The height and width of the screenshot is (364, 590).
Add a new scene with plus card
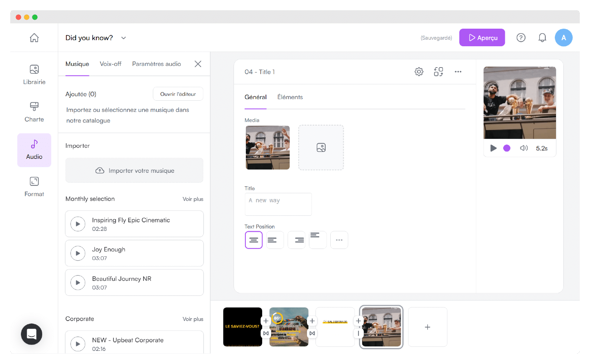tap(428, 327)
